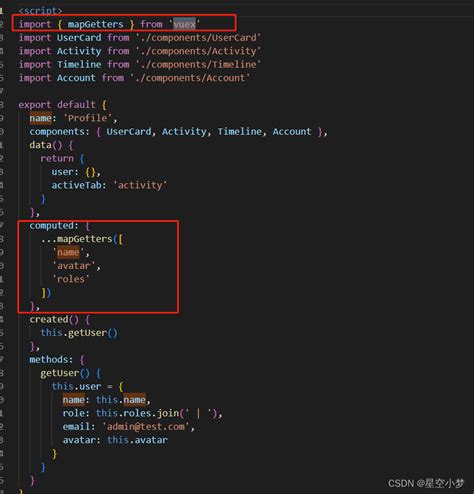
Task: Click the 'components:' property key
Action: click(x=59, y=132)
